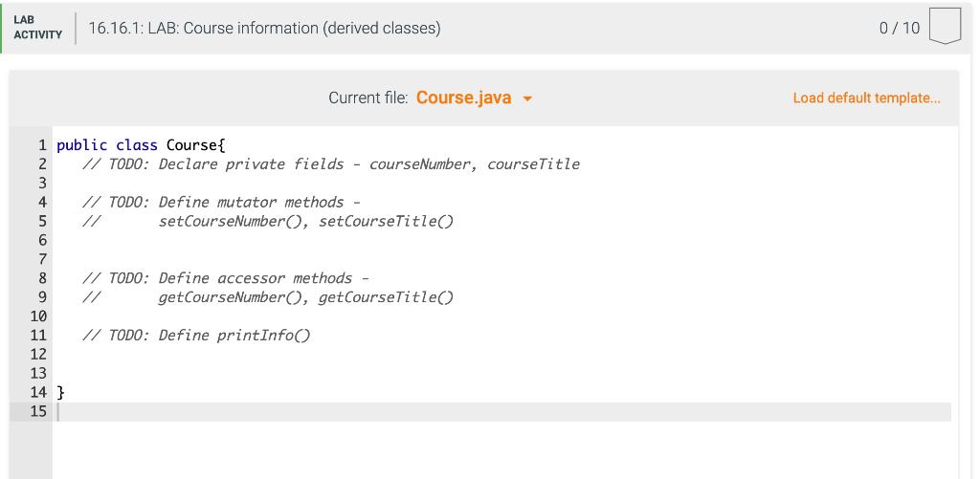The width and height of the screenshot is (980, 479).
Task: Open the Course.java file dropdown arrow
Action: click(x=527, y=99)
